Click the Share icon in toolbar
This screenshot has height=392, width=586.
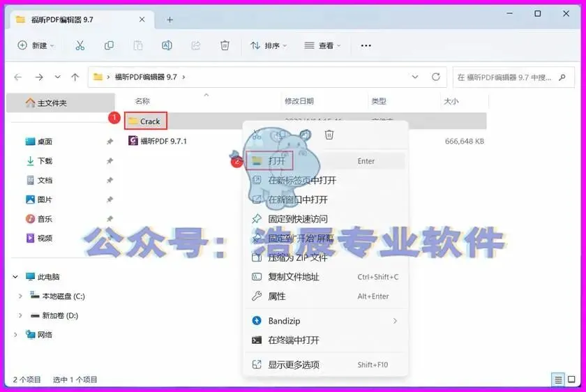195,45
